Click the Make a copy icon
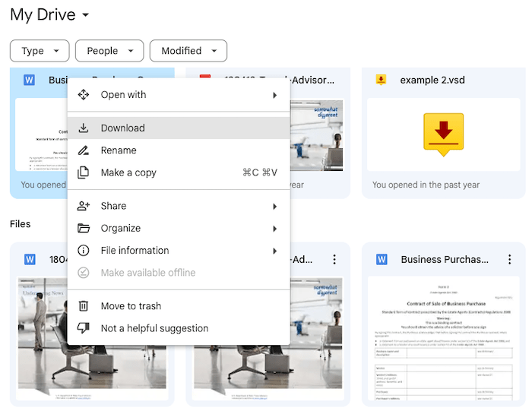This screenshot has width=532, height=411. pyautogui.click(x=84, y=172)
